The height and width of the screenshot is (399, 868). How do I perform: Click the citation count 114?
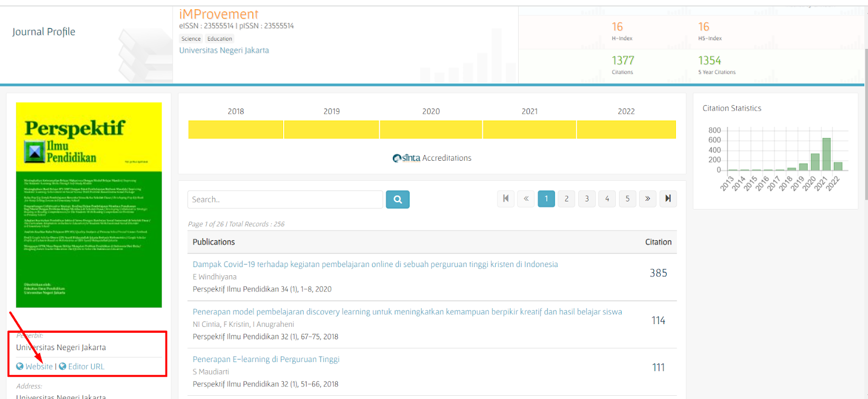point(659,320)
